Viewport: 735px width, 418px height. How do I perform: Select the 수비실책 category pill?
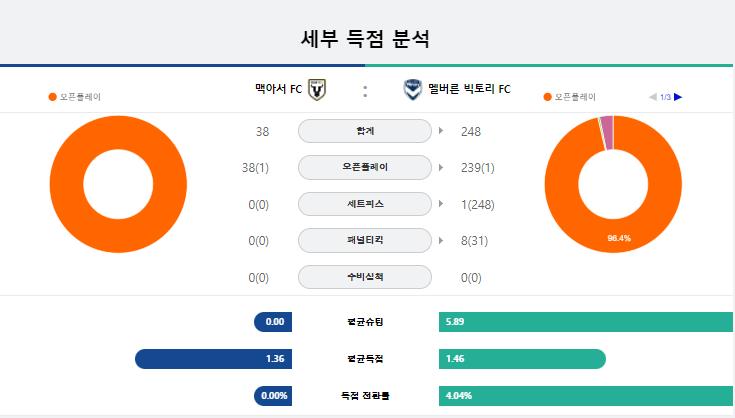point(365,277)
